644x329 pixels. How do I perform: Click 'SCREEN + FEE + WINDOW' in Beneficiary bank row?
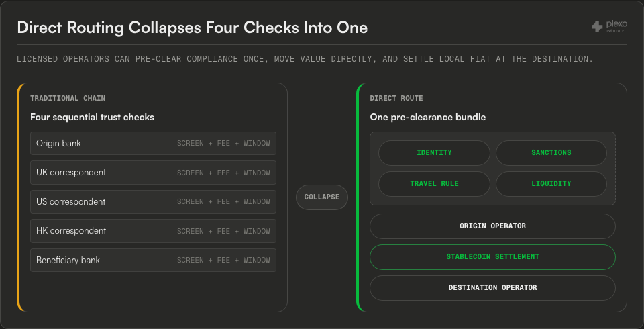tap(223, 261)
